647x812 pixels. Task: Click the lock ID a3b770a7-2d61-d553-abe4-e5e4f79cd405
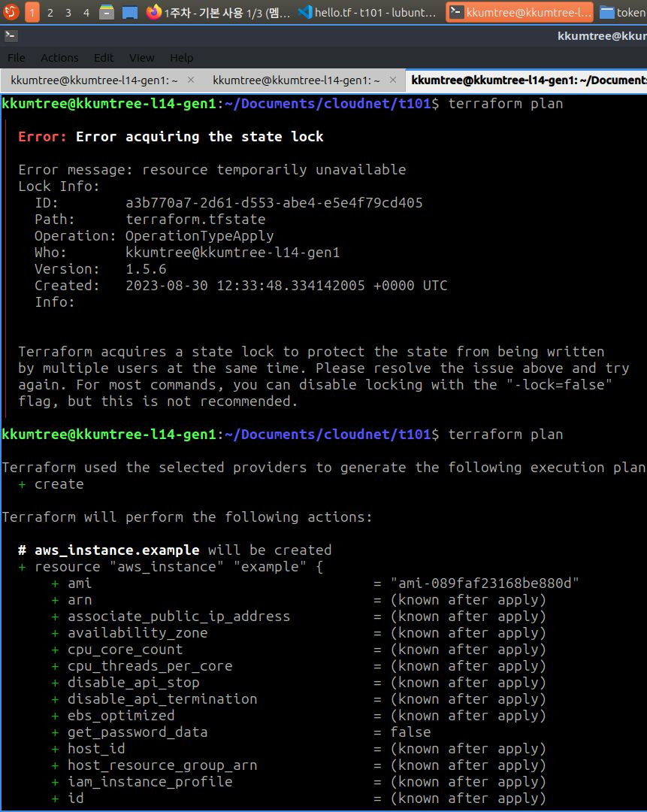point(274,203)
